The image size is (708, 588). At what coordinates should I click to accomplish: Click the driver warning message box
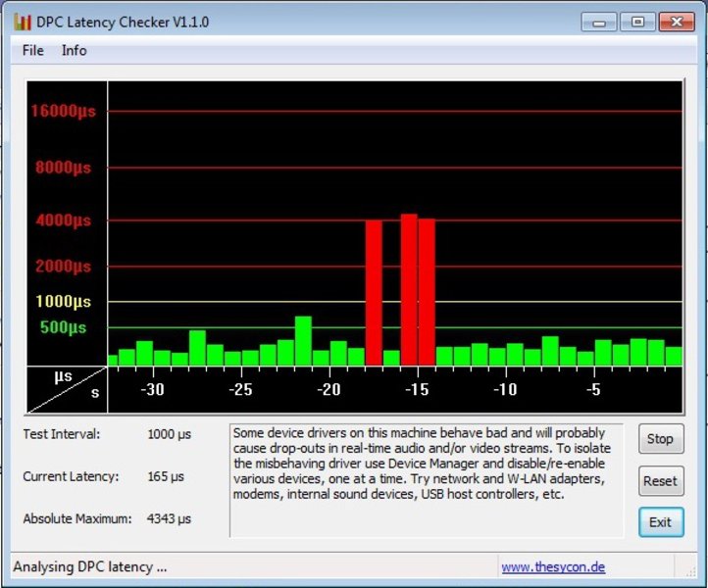coord(427,480)
